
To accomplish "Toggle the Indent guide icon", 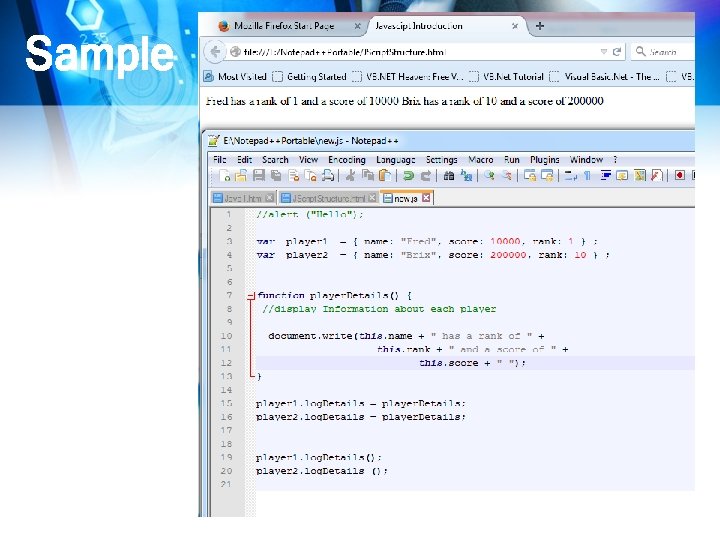I will [x=605, y=175].
